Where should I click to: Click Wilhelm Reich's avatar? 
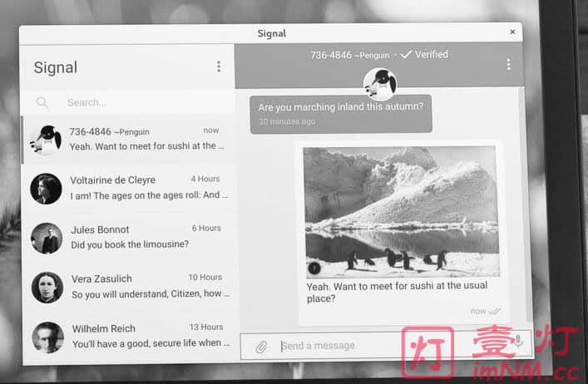[48, 337]
